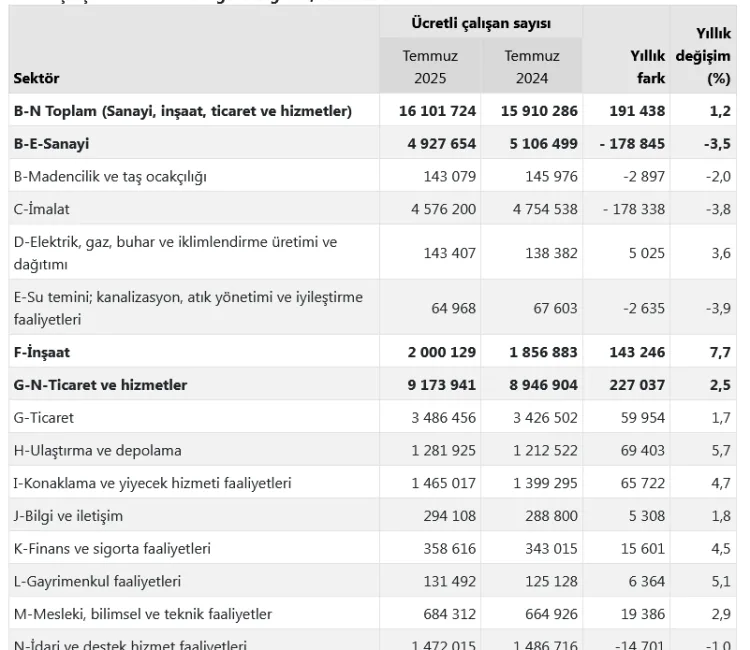Select the B-N Toplam row label
The height and width of the screenshot is (650, 750).
click(183, 111)
